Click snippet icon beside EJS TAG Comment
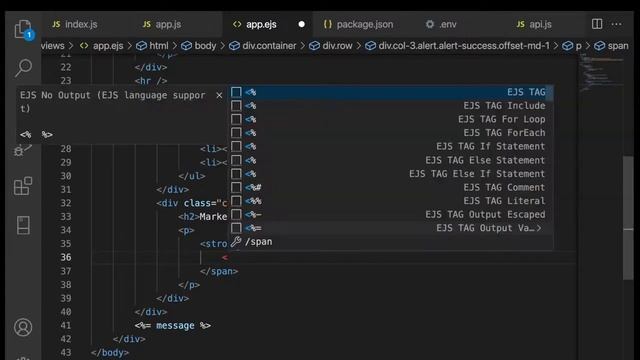Screen dimensions: 640x360 tap(236, 187)
